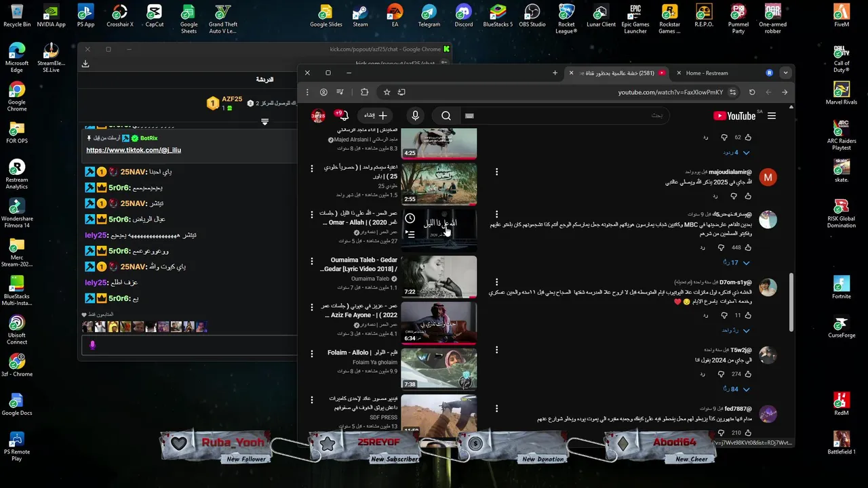Open OBS Studio desktop shortcut
868x488 pixels.
pyautogui.click(x=532, y=16)
